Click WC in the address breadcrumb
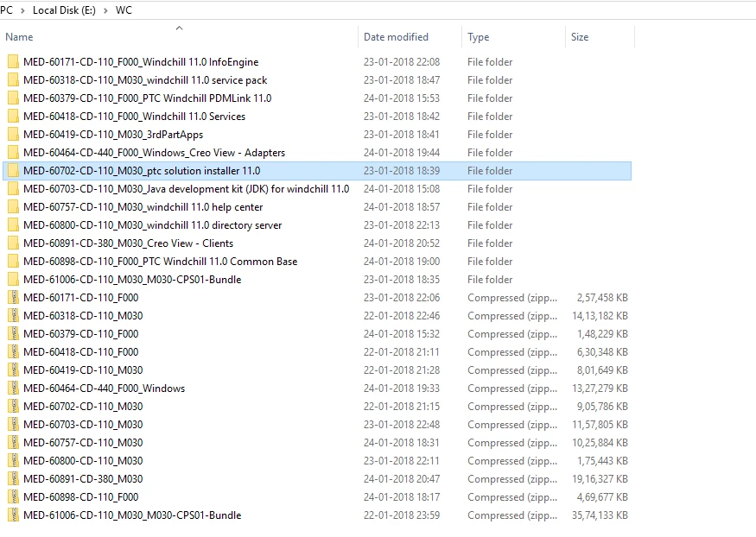 [x=124, y=10]
